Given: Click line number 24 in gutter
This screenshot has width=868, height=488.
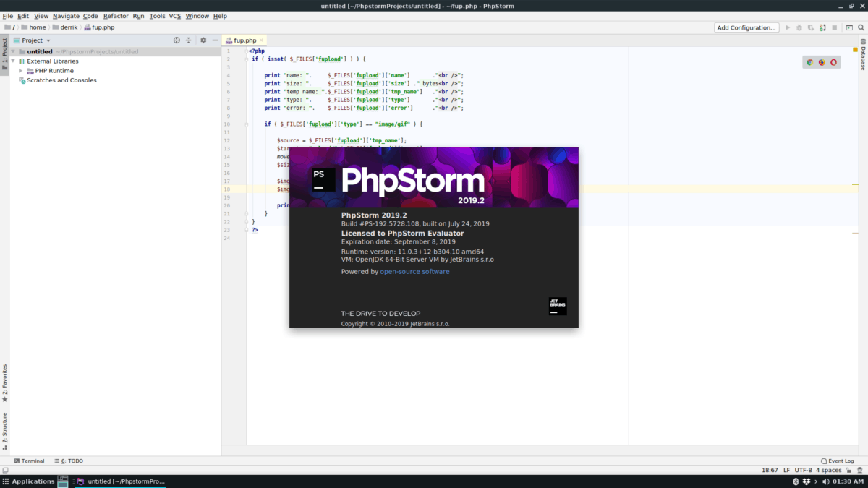Looking at the screenshot, I should (x=227, y=238).
